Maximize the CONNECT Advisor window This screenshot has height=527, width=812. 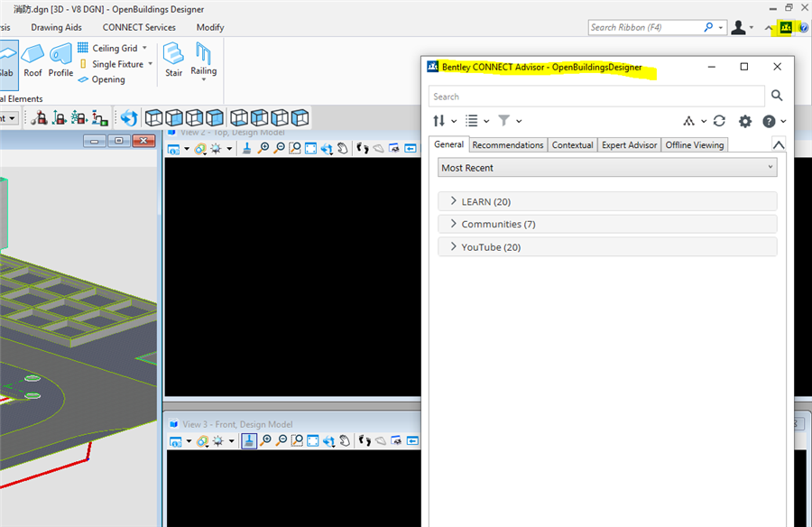pos(744,67)
